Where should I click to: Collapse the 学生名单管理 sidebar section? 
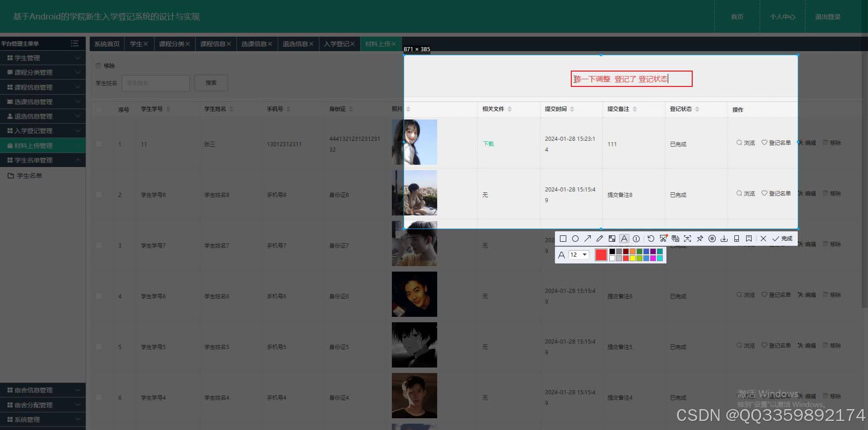pyautogui.click(x=43, y=160)
